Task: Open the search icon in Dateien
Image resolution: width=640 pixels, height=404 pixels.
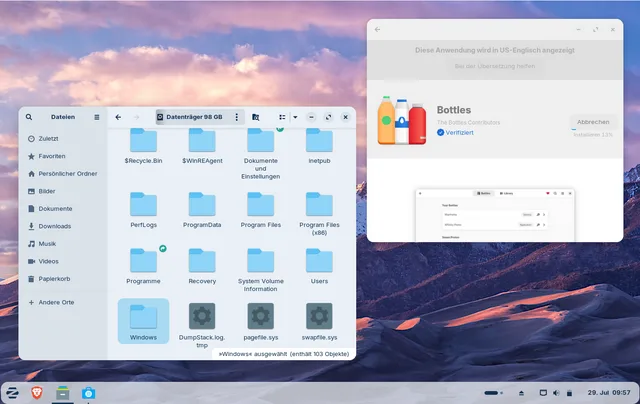Action: 29,117
